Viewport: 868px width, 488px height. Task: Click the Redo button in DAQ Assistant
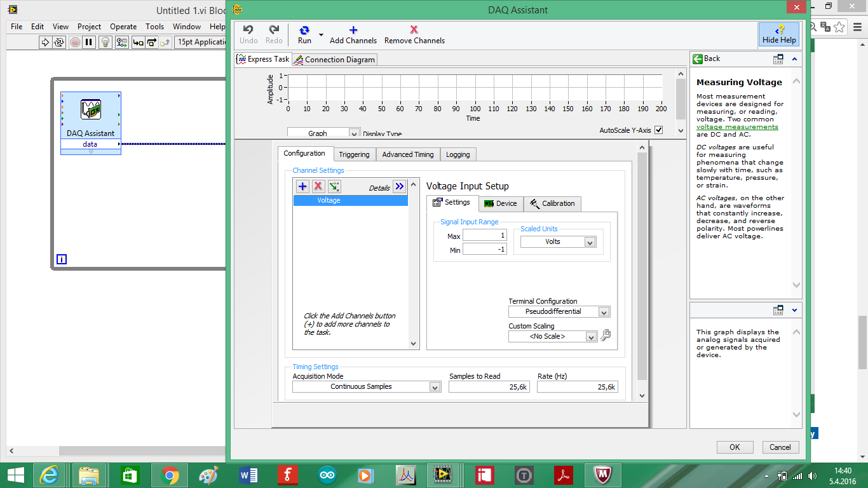[274, 34]
